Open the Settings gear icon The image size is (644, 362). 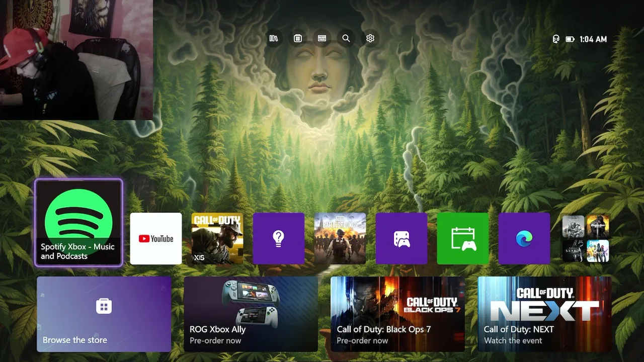point(370,38)
